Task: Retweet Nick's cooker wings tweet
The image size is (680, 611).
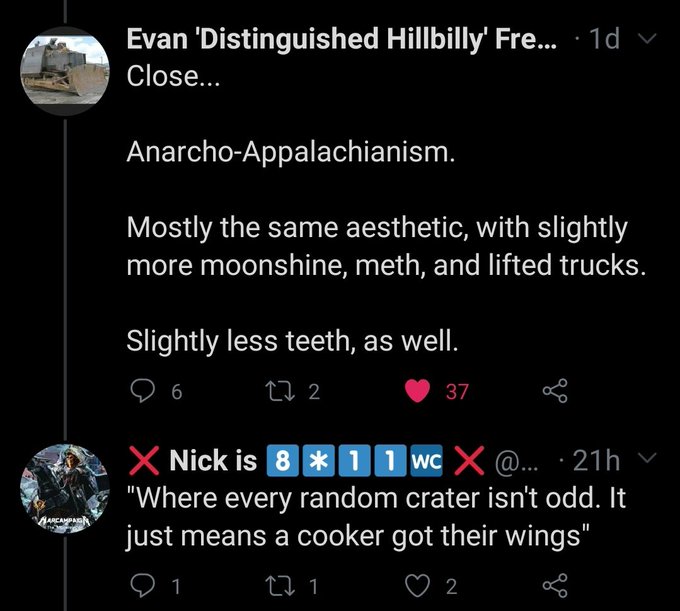Action: click(x=280, y=586)
